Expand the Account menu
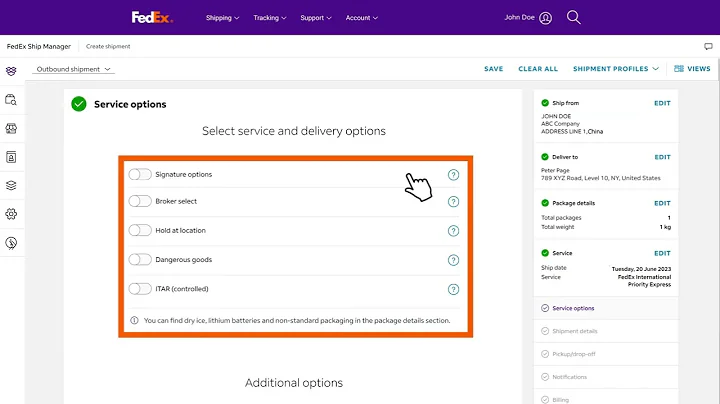Screen dimensions: 720x404 361,18
